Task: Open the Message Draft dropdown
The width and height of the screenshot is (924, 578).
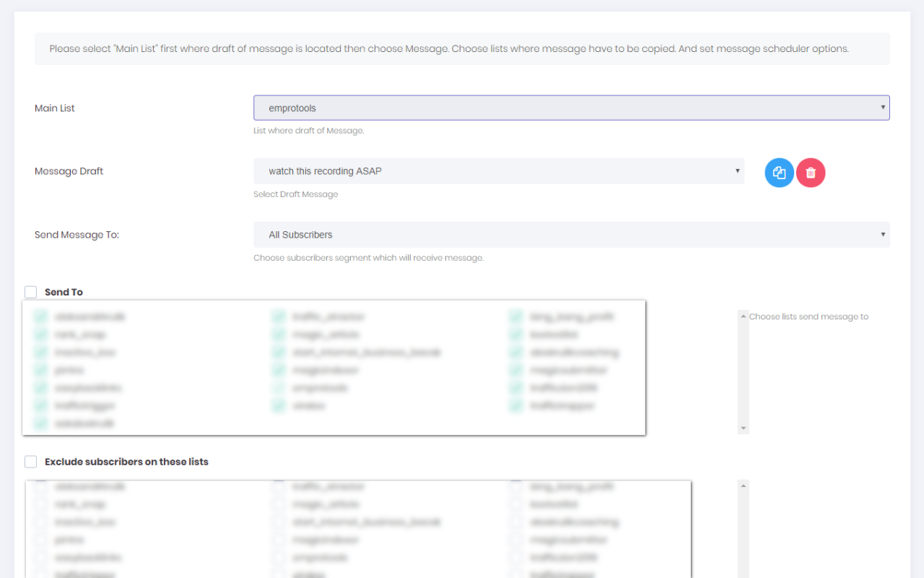Action: click(x=499, y=171)
